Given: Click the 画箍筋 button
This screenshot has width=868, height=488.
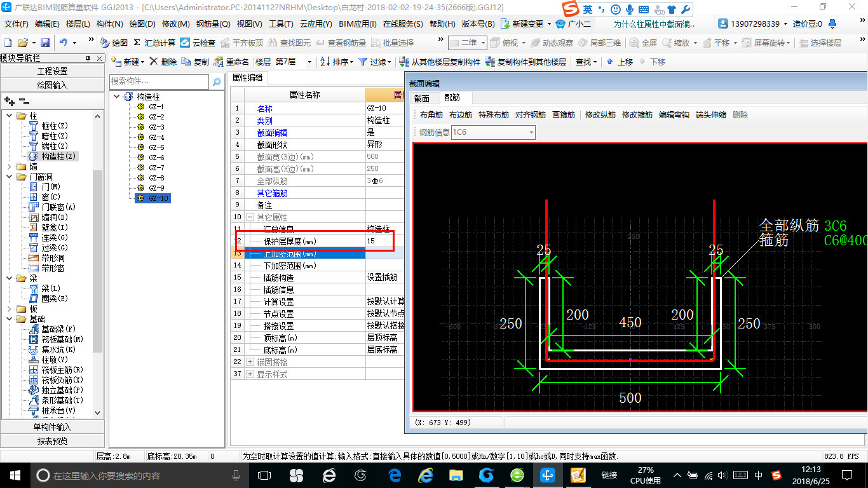Looking at the screenshot, I should (x=564, y=115).
